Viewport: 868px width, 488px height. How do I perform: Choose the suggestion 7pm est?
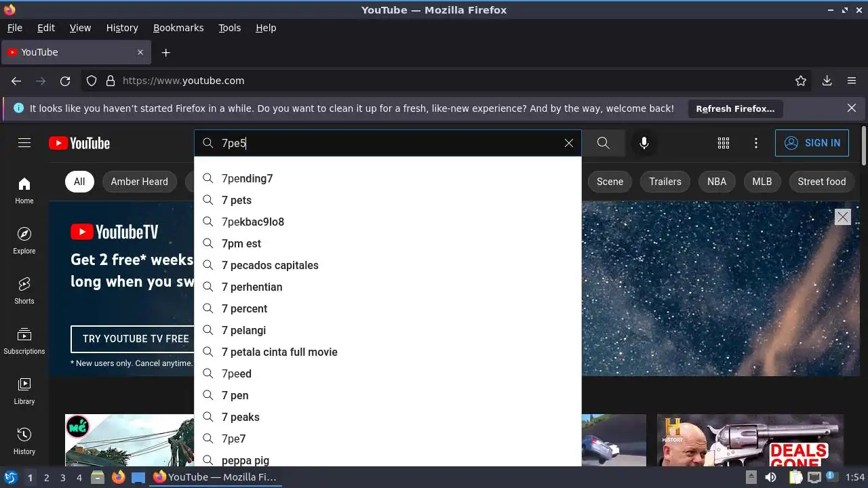coord(388,243)
